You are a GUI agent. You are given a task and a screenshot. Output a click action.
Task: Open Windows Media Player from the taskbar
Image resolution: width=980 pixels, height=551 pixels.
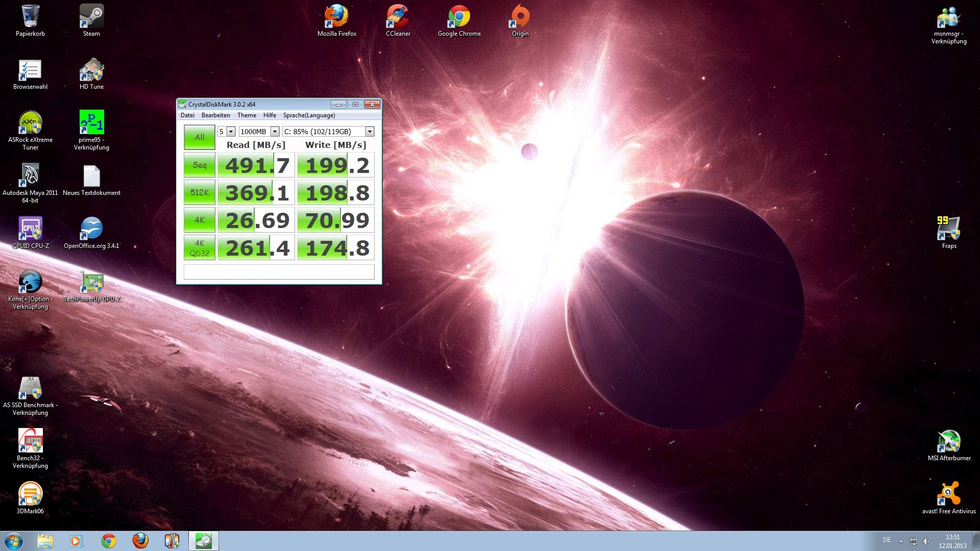click(x=77, y=541)
